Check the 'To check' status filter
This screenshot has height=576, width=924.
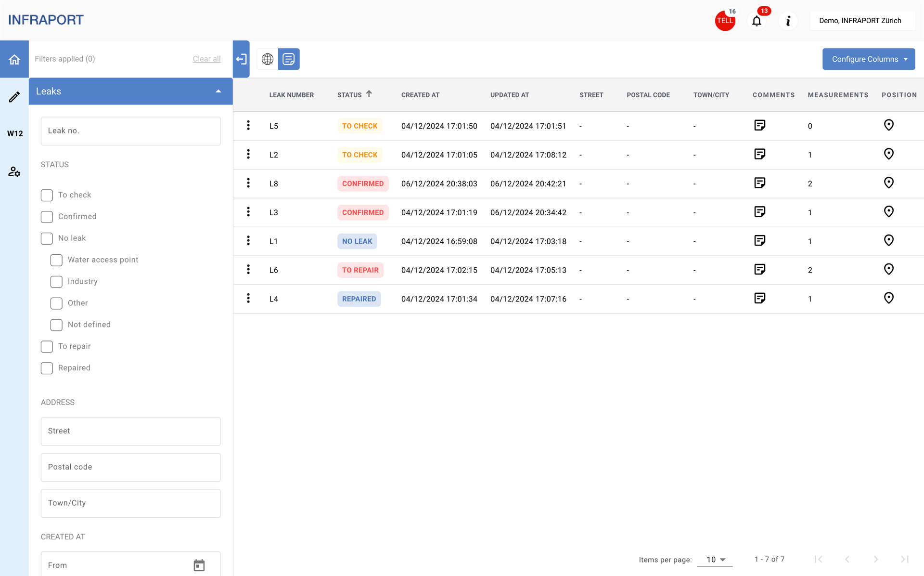47,195
